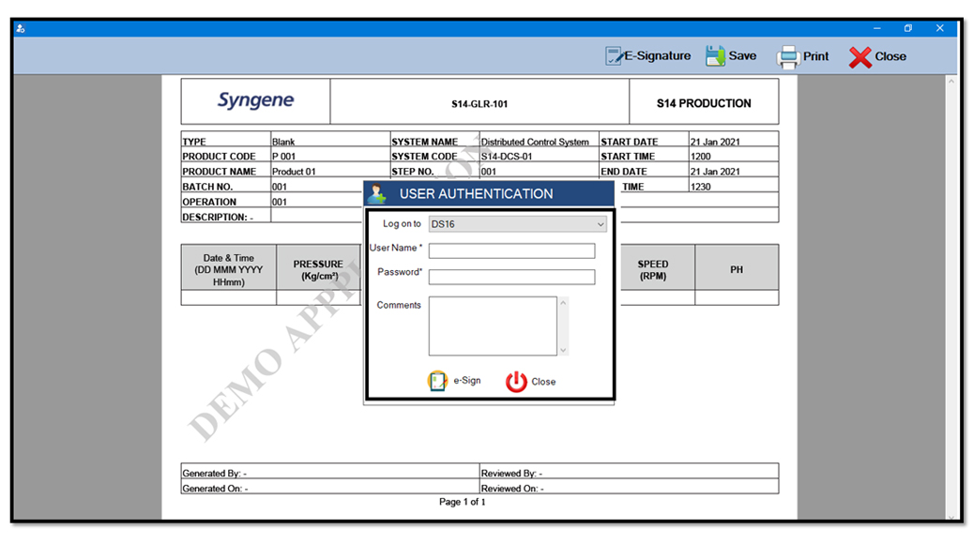Click the PRODUCT NAME label
The image size is (973, 560).
click(x=219, y=172)
